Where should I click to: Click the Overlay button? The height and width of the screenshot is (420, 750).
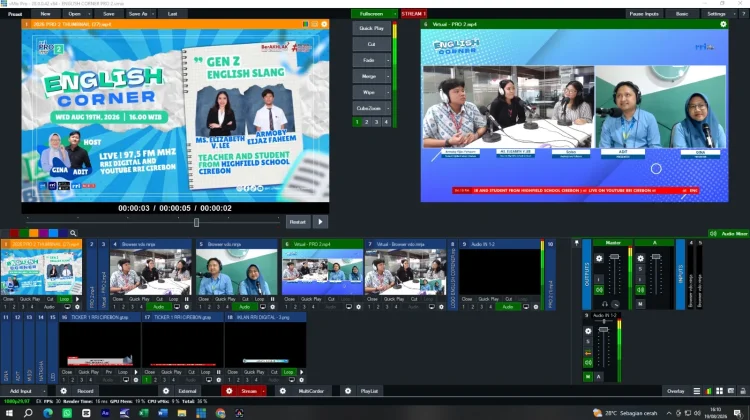click(x=675, y=391)
